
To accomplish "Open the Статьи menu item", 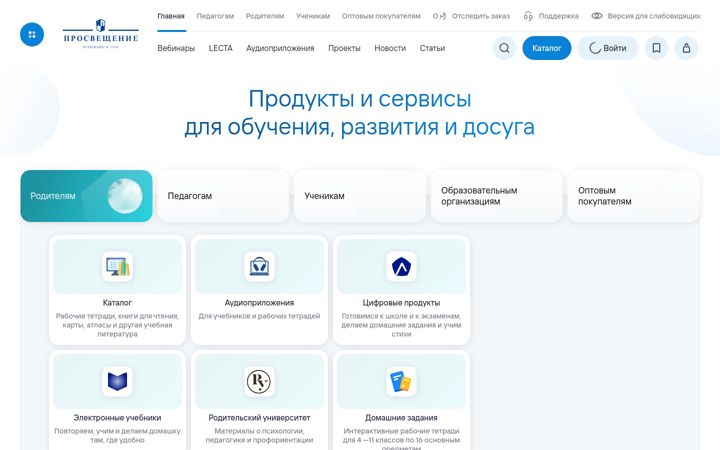I will (x=433, y=48).
